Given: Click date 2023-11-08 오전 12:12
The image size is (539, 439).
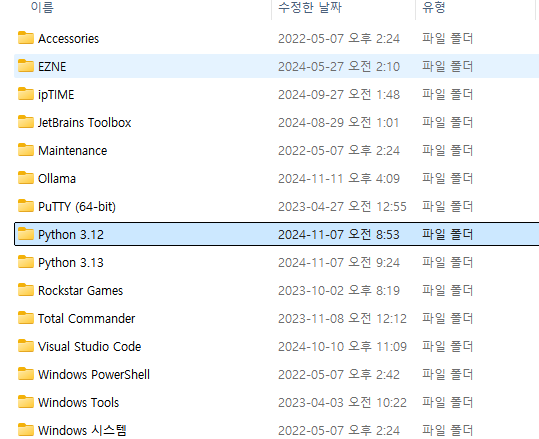Looking at the screenshot, I should (x=342, y=319).
